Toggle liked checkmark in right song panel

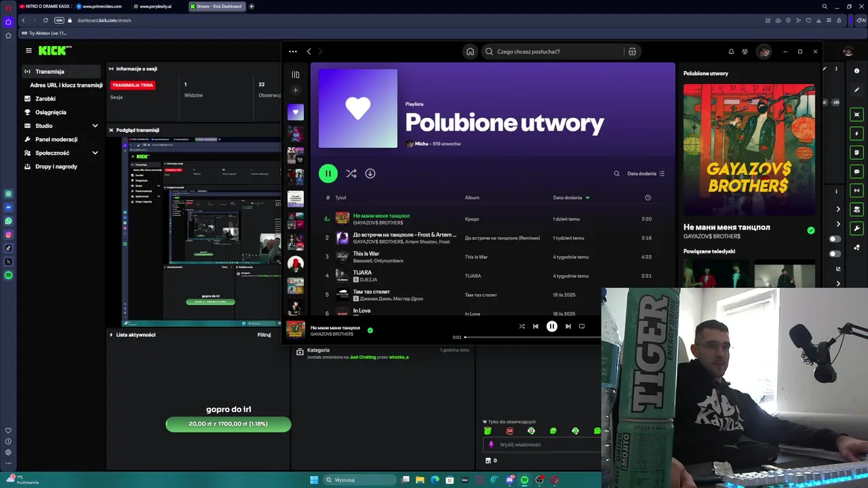click(811, 230)
